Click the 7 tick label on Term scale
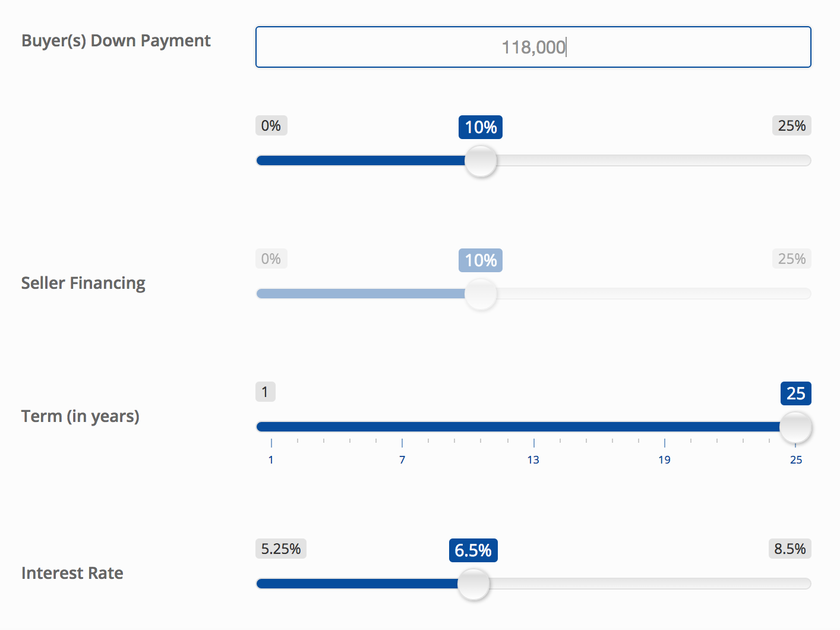The image size is (840, 630). 402,459
